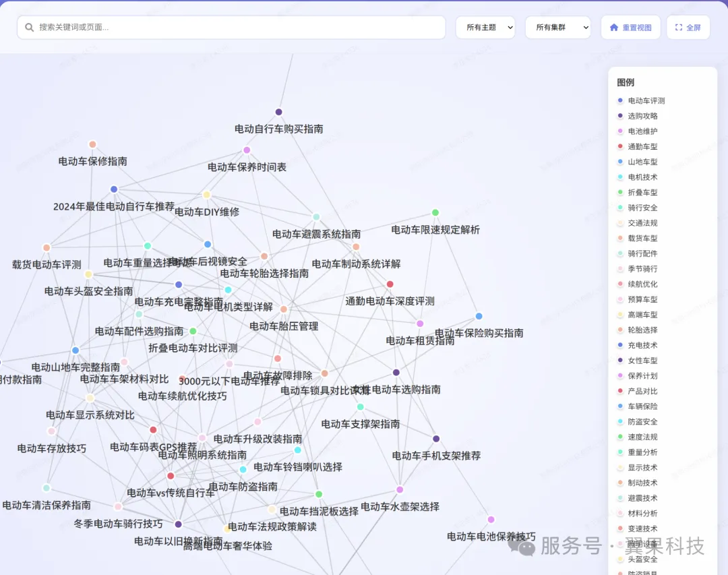Viewport: 728px width, 575px height.
Task: Click legend entry 重量分析
Action: 638,452
